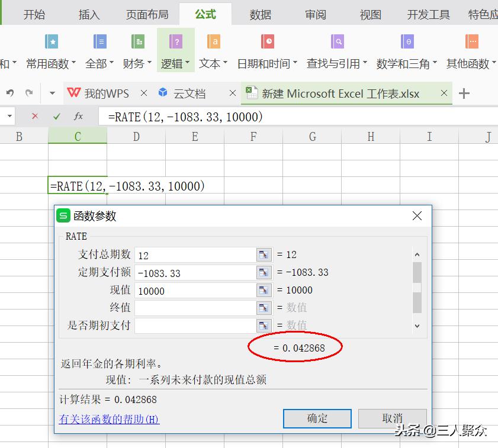Open the 数学和三角 math functions icon
This screenshot has height=448, width=498.
[x=407, y=42]
